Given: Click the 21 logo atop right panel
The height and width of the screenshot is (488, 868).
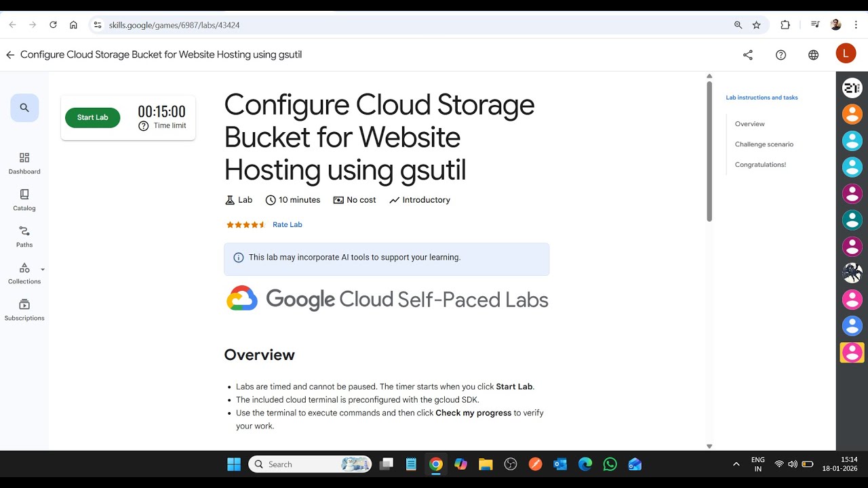Looking at the screenshot, I should click(x=852, y=87).
